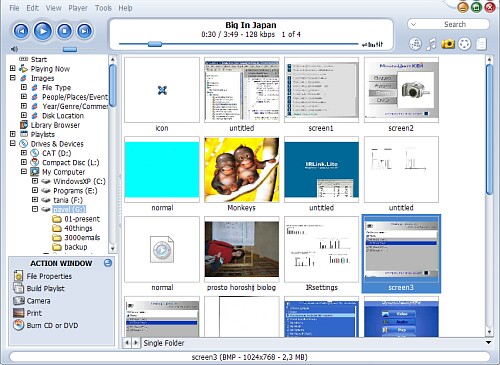Click the globe icon in toolbar

pos(415,44)
